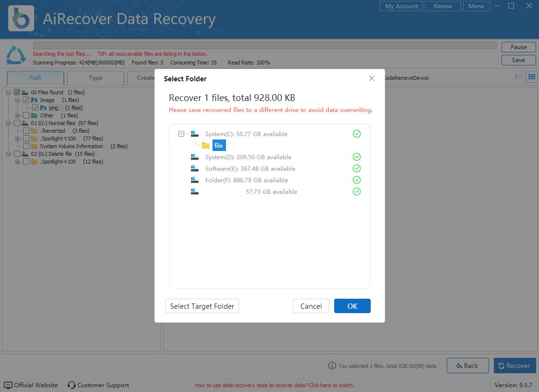Click the list view icon
539x392 pixels.
tap(519, 77)
